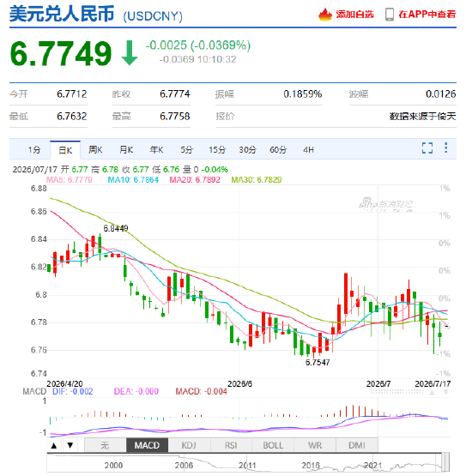Click the flame icon to add to watchlist

pos(325,15)
